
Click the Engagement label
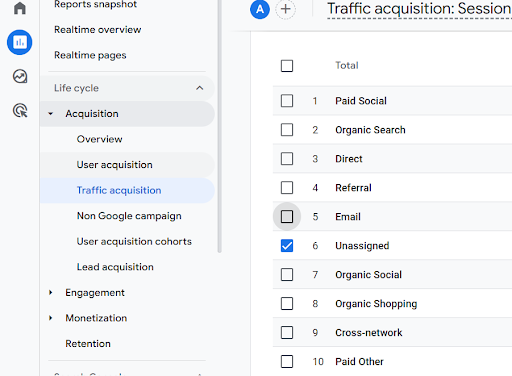coord(95,293)
